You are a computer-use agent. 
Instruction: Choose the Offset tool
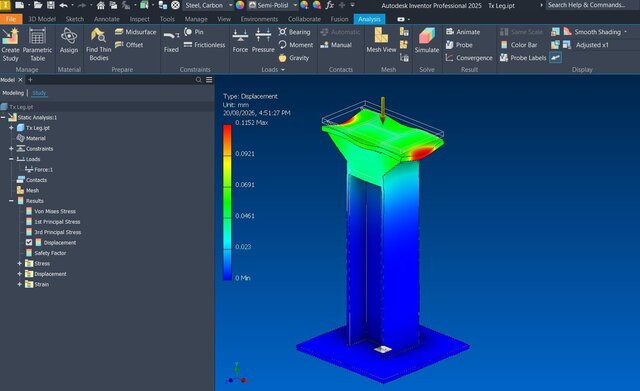point(129,45)
